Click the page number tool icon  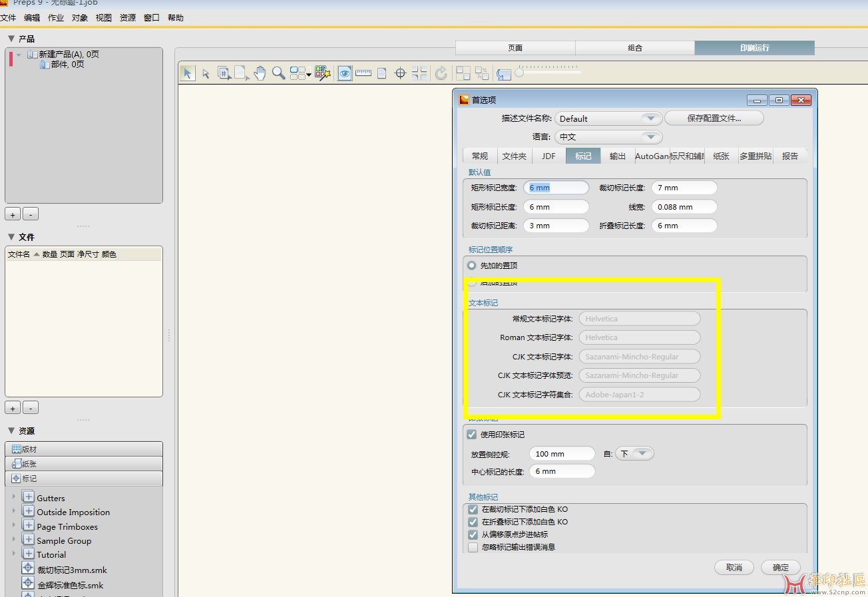[224, 73]
